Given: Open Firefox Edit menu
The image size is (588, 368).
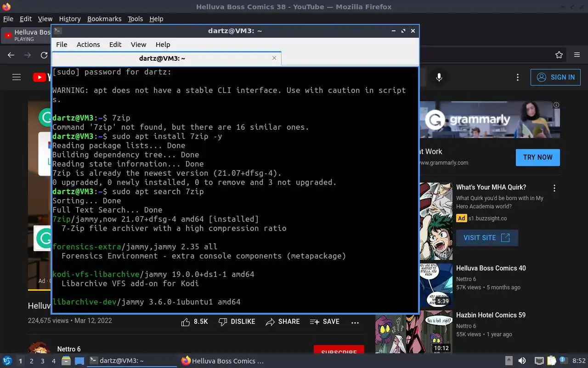Looking at the screenshot, I should click(26, 19).
